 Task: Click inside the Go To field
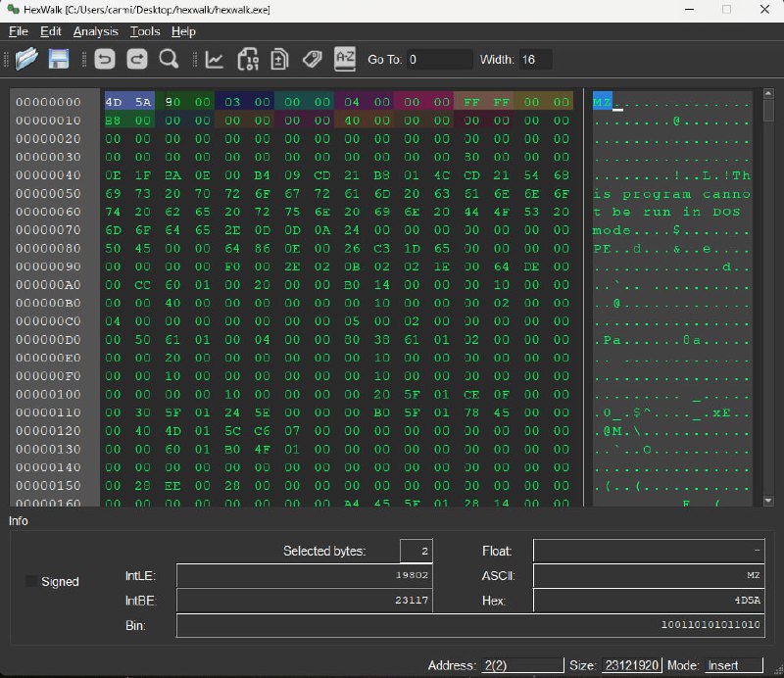[x=440, y=59]
